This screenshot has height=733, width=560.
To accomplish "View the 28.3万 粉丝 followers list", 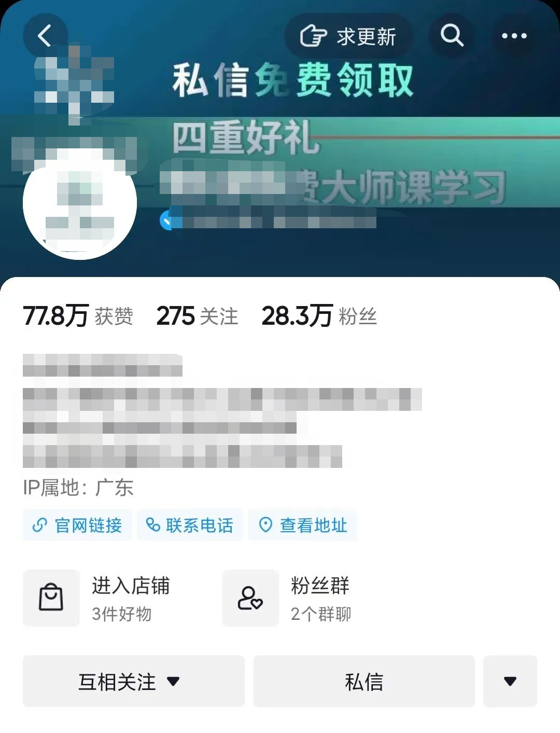I will tap(319, 316).
